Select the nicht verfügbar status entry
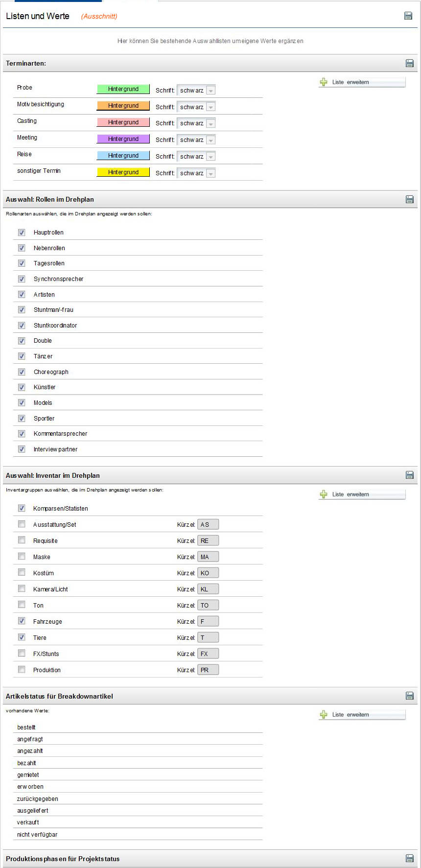 point(37,835)
